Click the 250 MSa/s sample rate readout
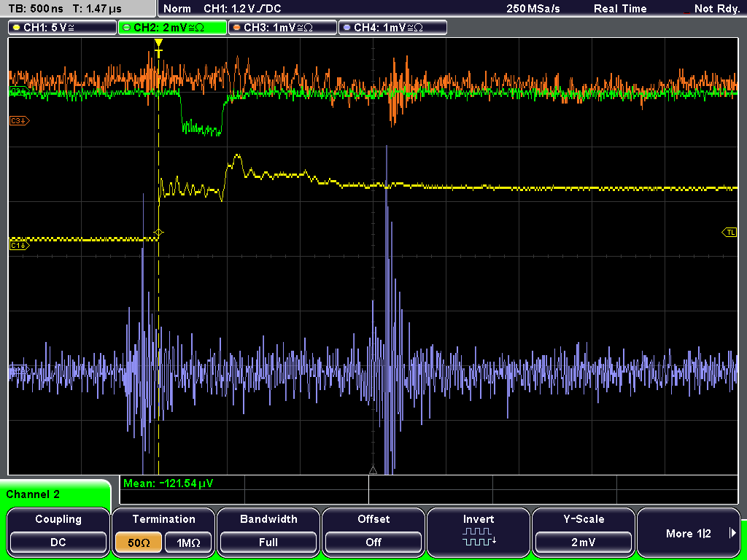This screenshot has height=560, width=747. (533, 9)
